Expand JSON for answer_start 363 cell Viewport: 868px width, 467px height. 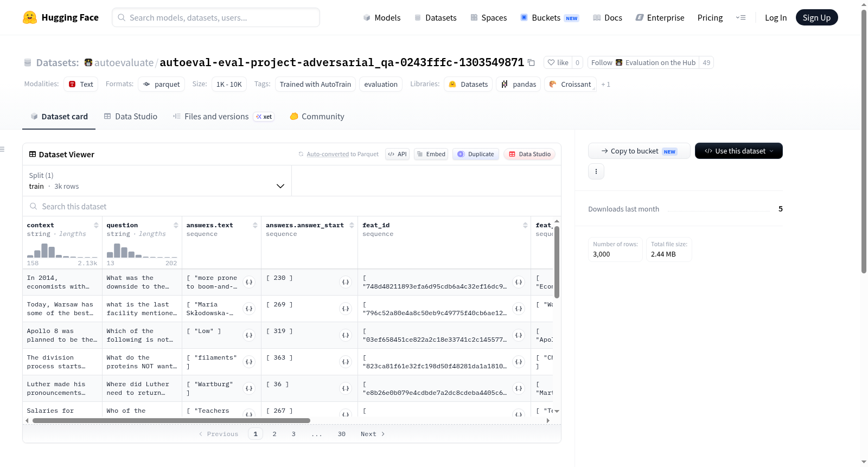346,362
